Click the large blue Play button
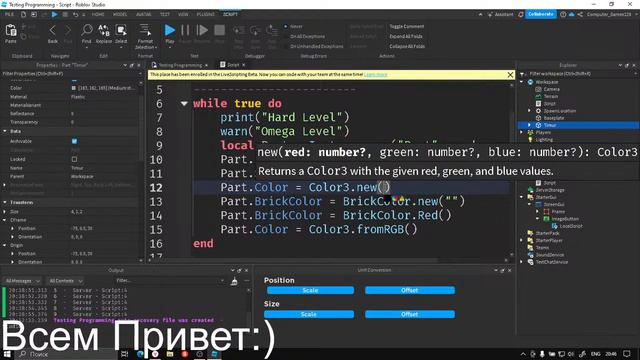The height and width of the screenshot is (360, 640). pos(169,30)
